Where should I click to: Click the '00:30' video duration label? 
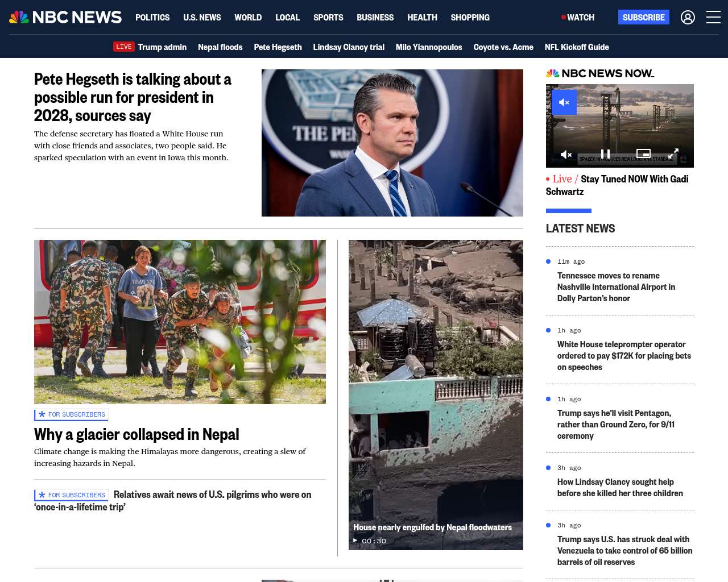374,541
